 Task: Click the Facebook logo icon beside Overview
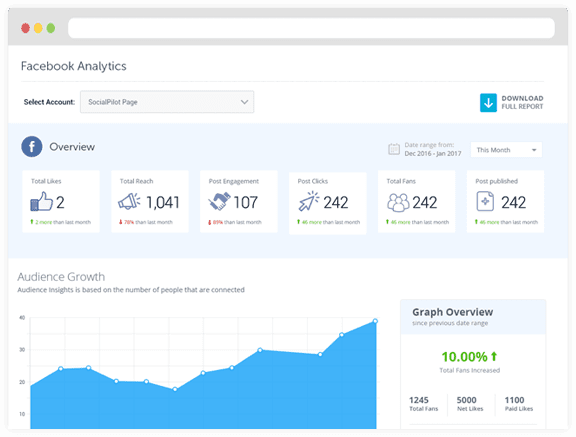point(32,147)
